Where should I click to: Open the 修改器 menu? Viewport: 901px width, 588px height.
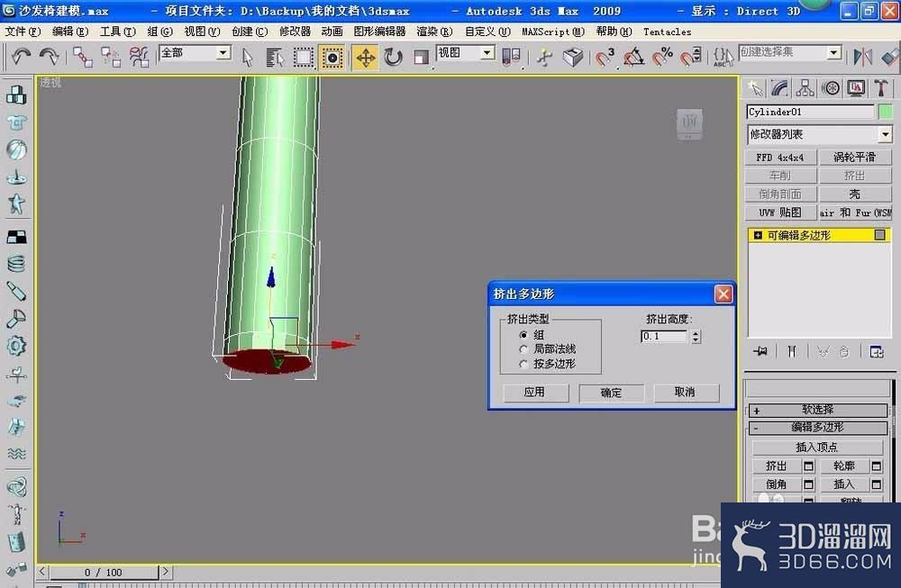[295, 32]
